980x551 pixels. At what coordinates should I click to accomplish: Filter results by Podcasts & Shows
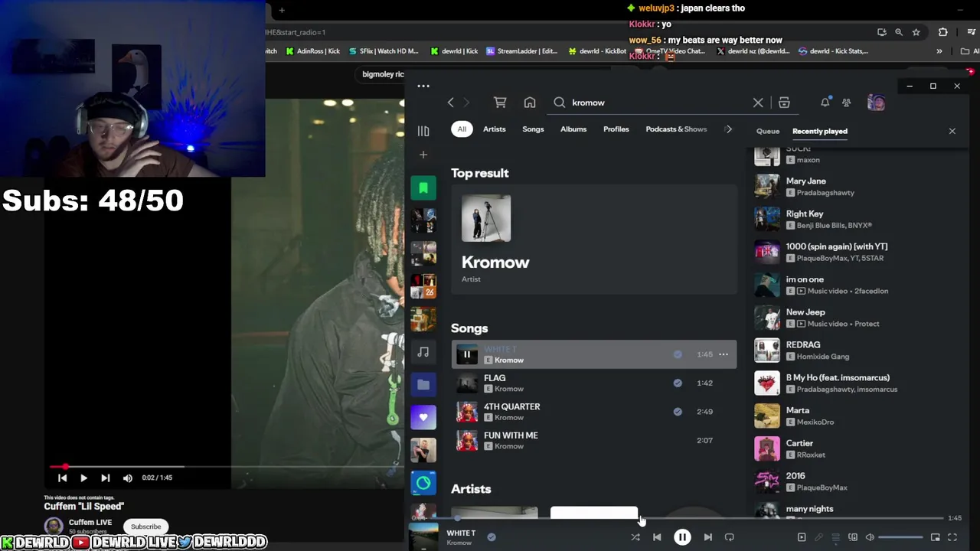(x=676, y=129)
